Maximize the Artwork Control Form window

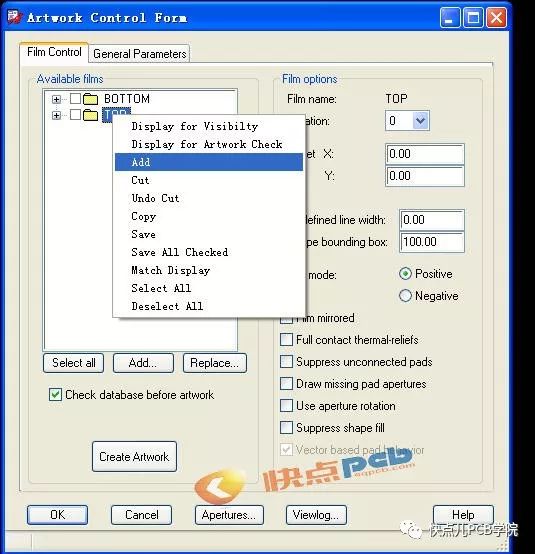pos(473,17)
